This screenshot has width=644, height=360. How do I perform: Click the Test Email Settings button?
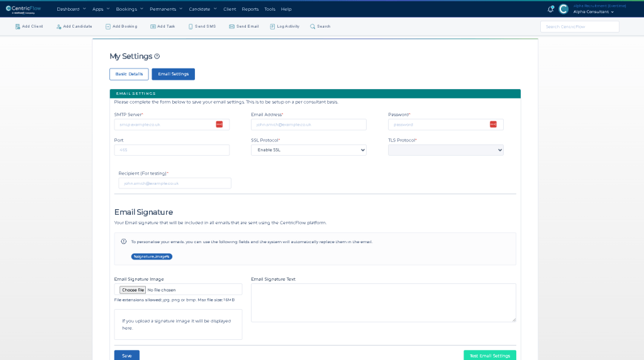click(x=490, y=356)
